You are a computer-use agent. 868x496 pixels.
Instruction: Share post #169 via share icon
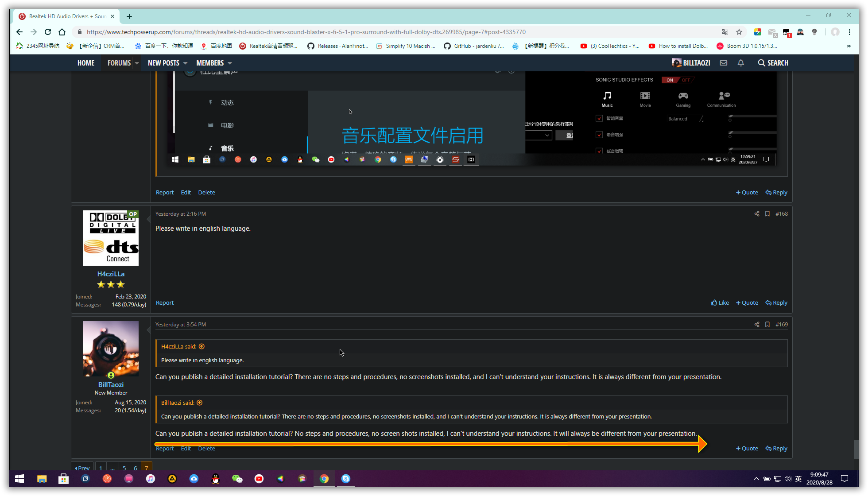point(757,325)
